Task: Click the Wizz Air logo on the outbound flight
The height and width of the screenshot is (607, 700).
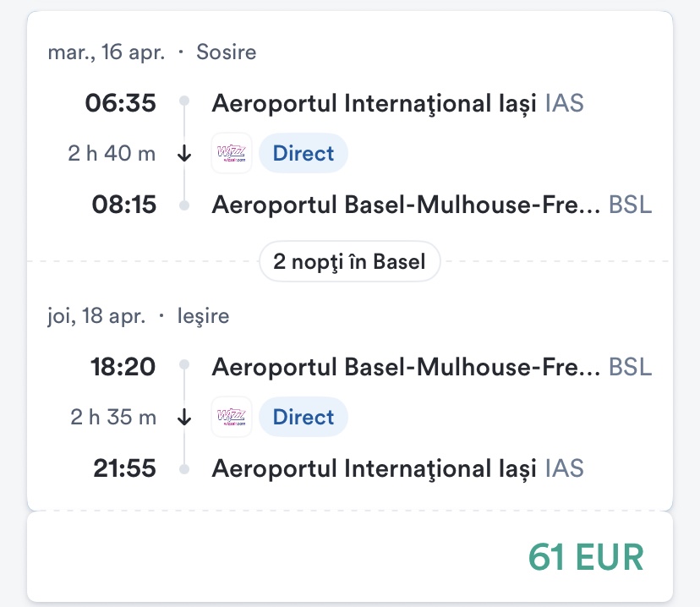Action: 232,154
